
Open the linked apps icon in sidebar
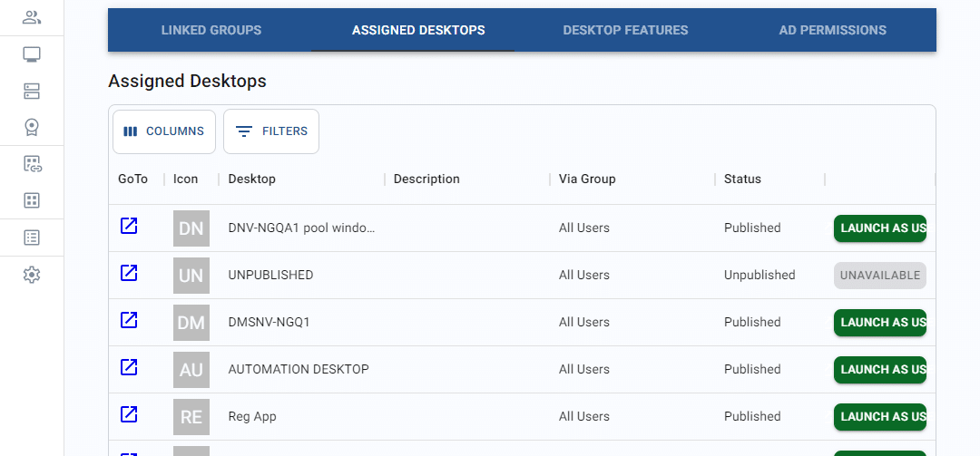tap(32, 164)
